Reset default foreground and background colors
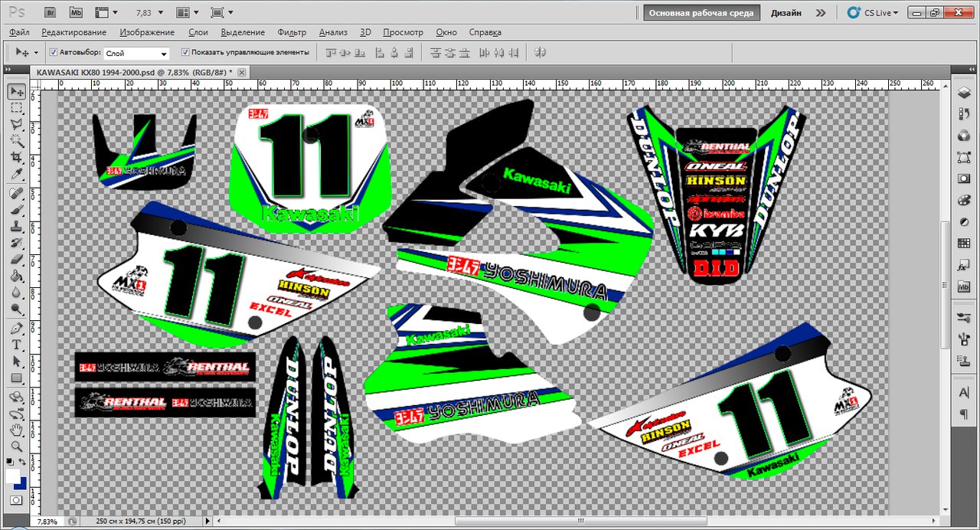The width and height of the screenshot is (980, 530). pos(9,462)
